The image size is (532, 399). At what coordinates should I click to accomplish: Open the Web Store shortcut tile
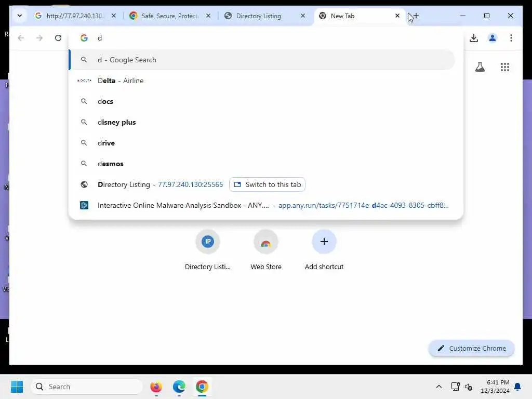coord(266,250)
